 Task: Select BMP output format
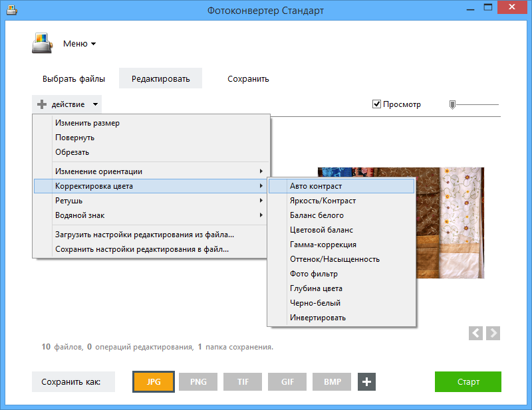332,381
